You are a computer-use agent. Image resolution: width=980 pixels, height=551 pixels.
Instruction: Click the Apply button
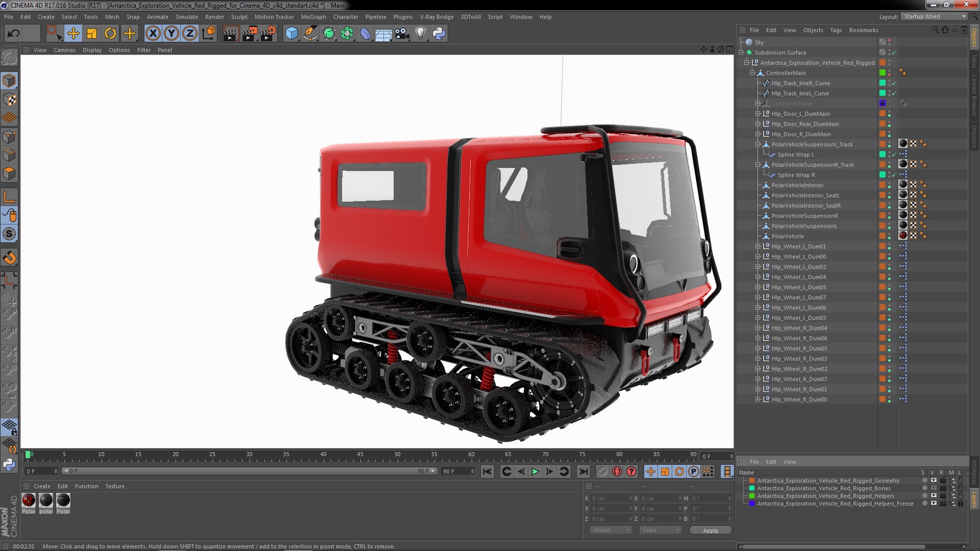(710, 531)
